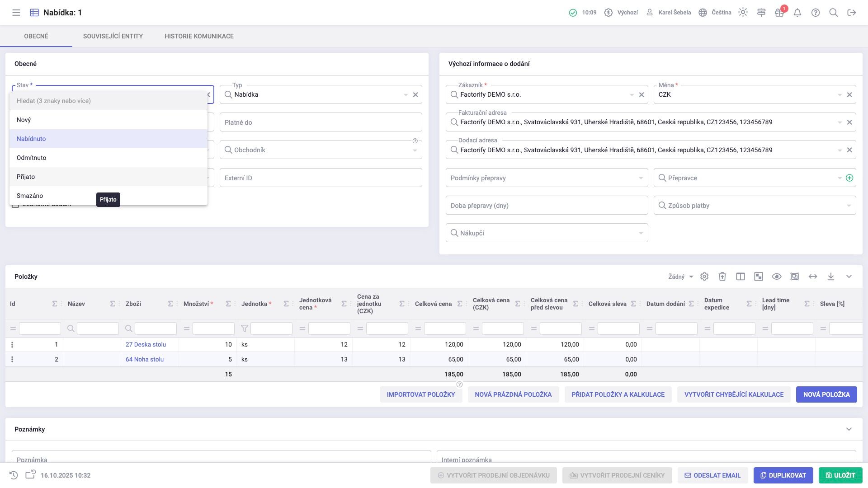Open the hamburger main menu
This screenshot has height=488, width=868.
16,13
